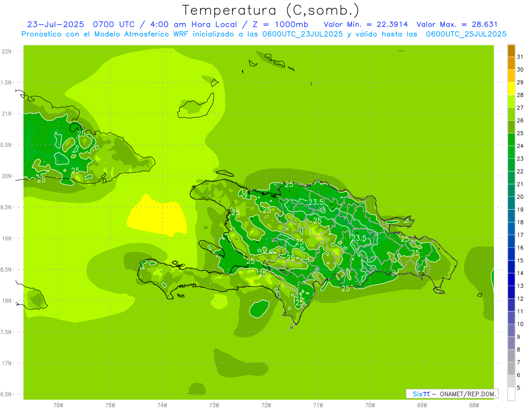Image resolution: width=532 pixels, height=411 pixels.
Task: Click the '71W' longitude axis label
Action: click(x=318, y=405)
